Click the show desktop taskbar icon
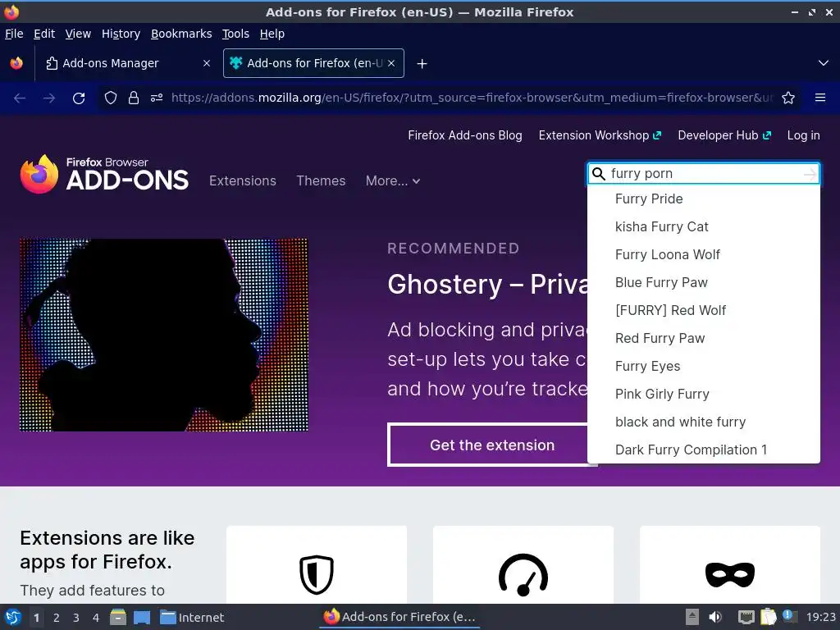Image resolution: width=840 pixels, height=630 pixels. tap(141, 617)
